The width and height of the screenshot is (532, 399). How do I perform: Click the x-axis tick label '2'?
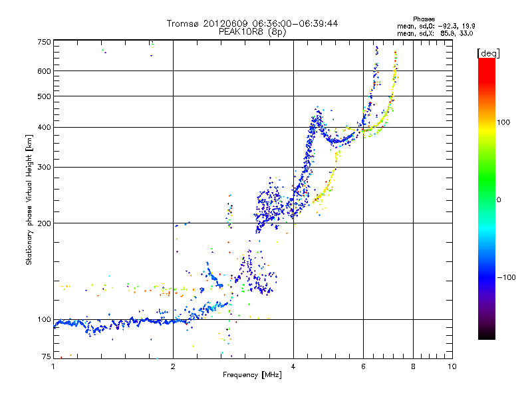[x=173, y=366]
